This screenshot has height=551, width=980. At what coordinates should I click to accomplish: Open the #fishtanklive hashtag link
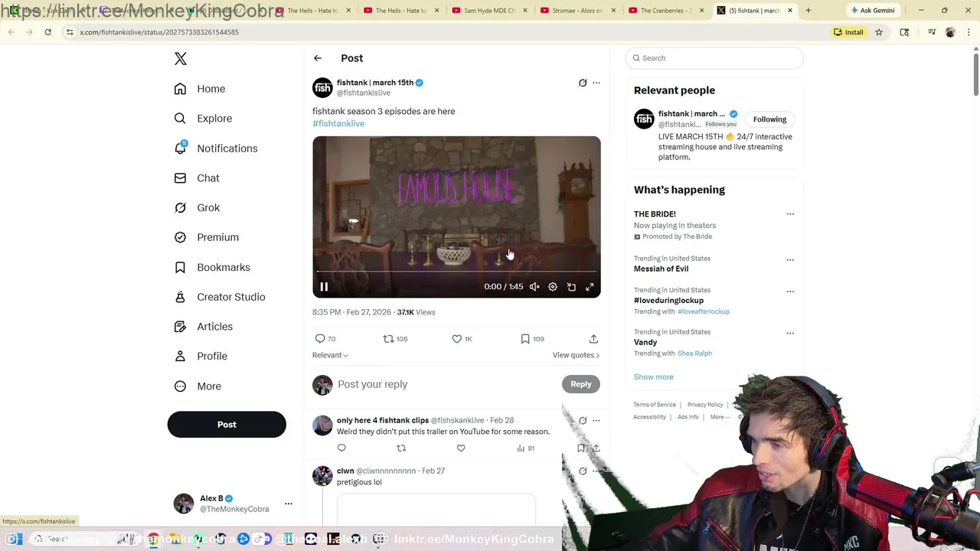pyautogui.click(x=338, y=123)
